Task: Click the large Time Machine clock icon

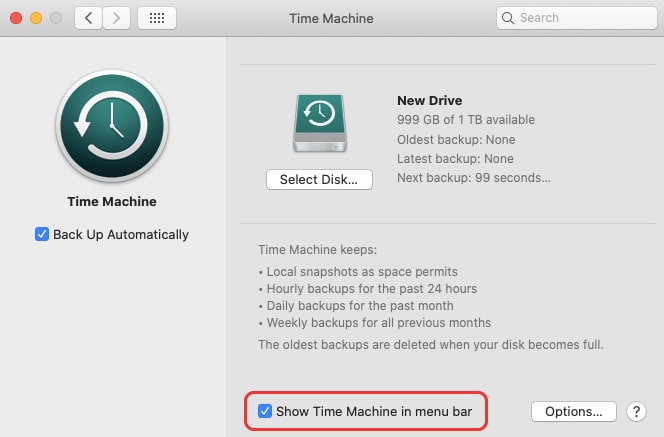Action: point(112,126)
